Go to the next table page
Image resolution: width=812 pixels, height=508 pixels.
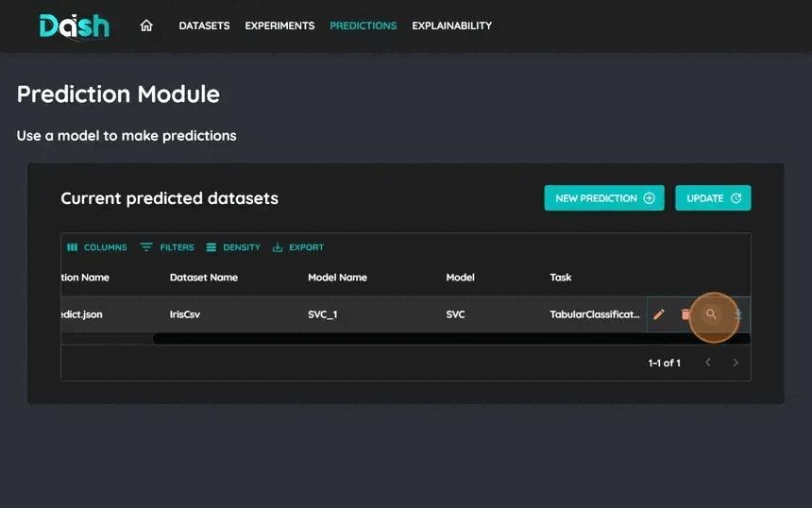736,363
